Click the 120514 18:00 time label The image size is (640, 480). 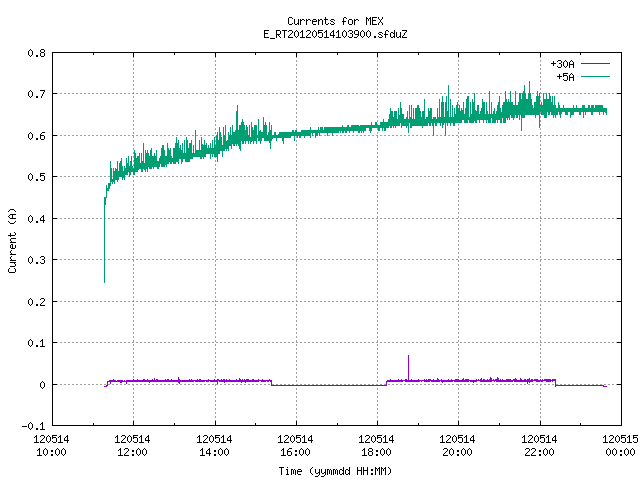(x=376, y=446)
